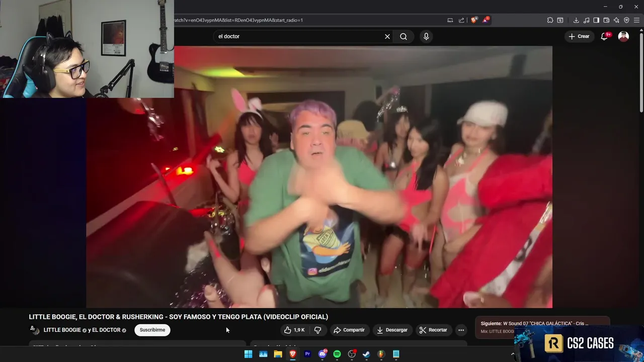Viewport: 644px width, 362px height.
Task: Click the video title text
Action: [179, 317]
